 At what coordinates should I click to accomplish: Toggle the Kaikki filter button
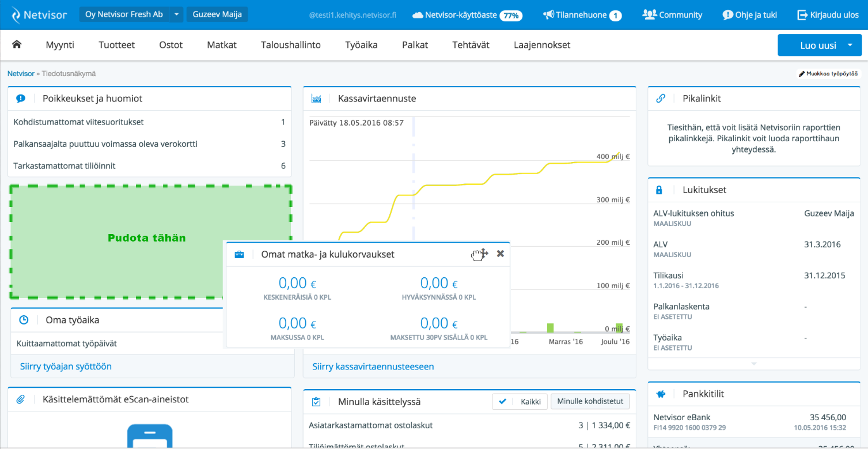[520, 402]
